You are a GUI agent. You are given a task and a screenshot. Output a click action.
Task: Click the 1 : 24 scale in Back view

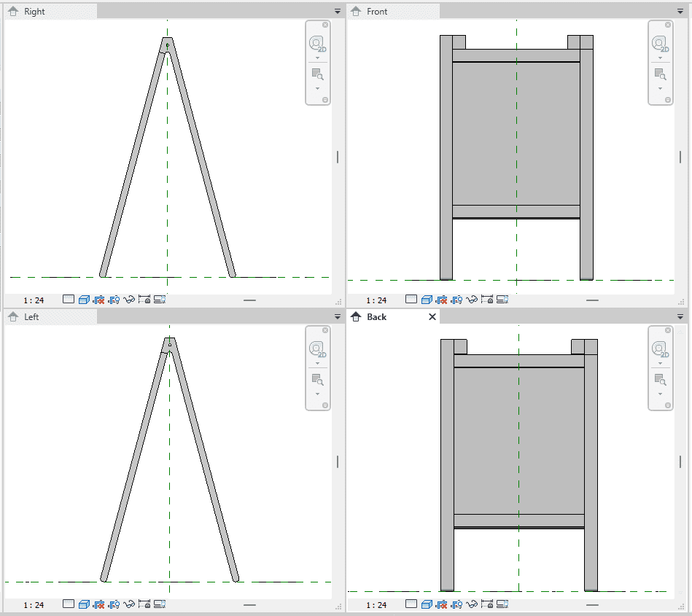tap(376, 605)
